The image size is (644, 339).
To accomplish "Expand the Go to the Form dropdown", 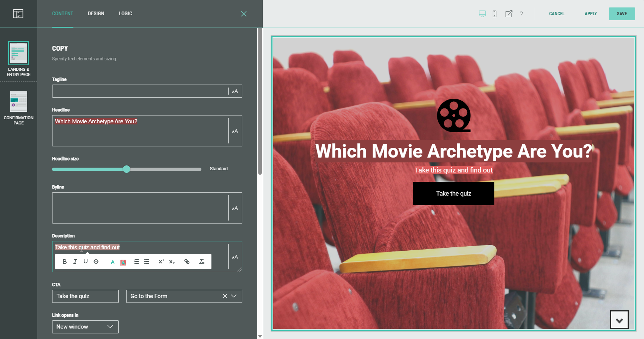I will (x=234, y=296).
